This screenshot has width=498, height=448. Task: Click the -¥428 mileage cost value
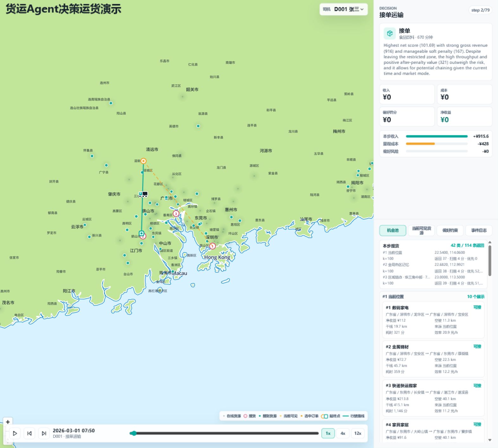[483, 144]
